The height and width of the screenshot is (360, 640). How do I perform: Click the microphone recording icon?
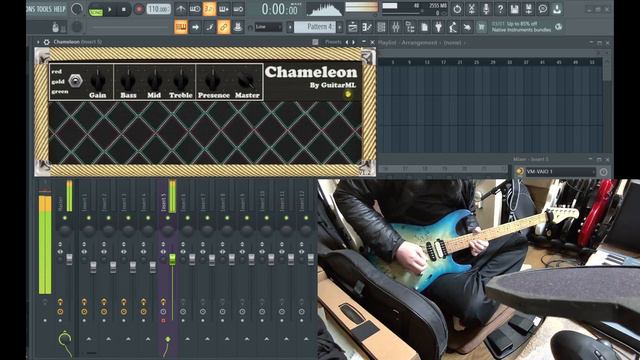pos(486,9)
